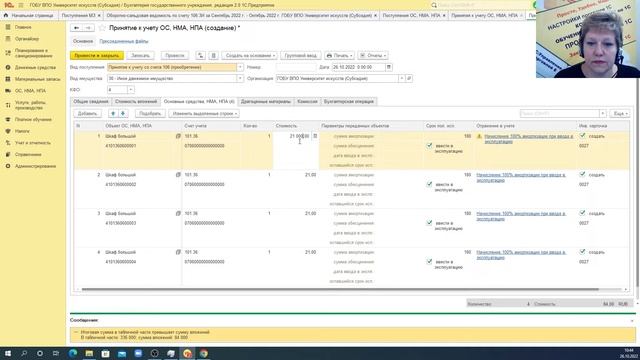The image size is (640, 360).
Task: Click horizontal scrollbar under the table
Action: (x=340, y=289)
